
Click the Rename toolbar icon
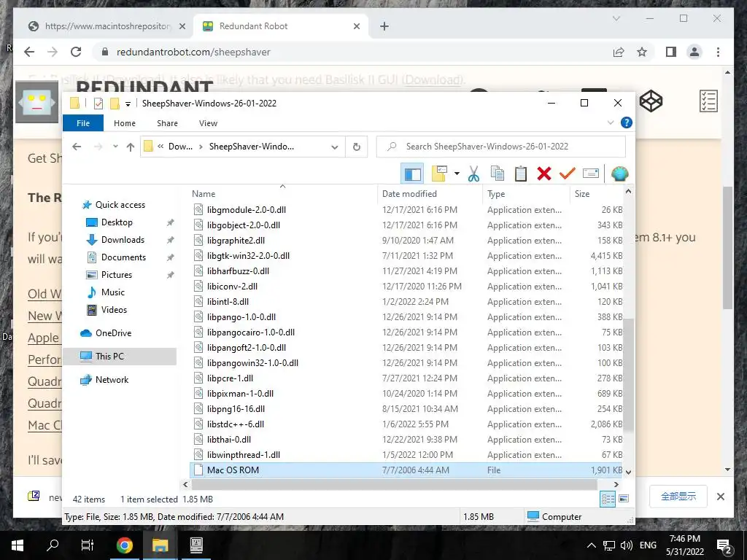[591, 174]
